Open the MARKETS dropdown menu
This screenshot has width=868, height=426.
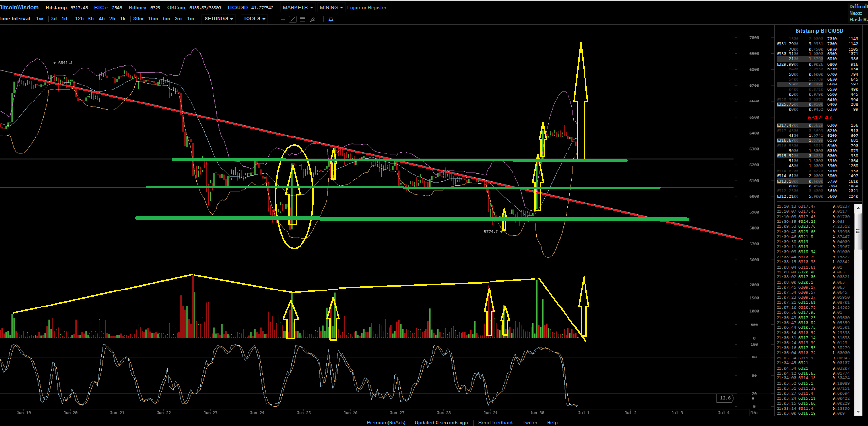coord(298,8)
